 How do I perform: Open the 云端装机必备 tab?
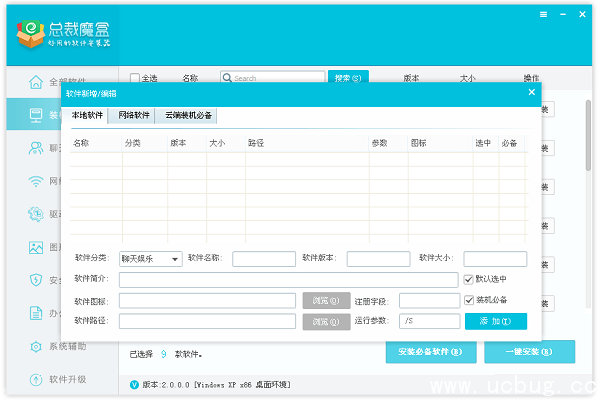coord(187,116)
